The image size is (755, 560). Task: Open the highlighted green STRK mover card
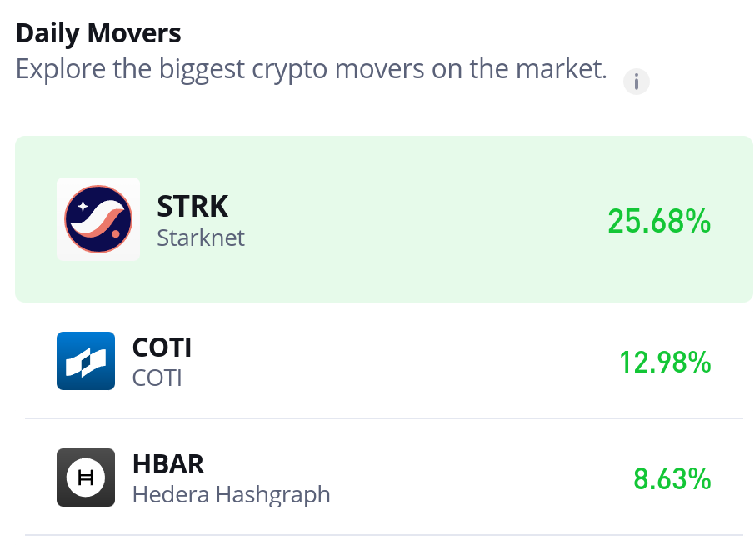click(384, 219)
